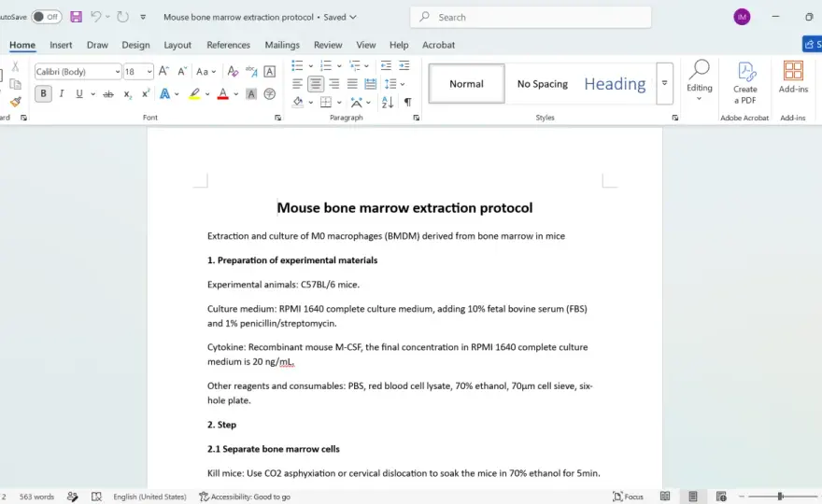Select the Print Layout view icon
The width and height of the screenshot is (822, 504).
(x=693, y=497)
